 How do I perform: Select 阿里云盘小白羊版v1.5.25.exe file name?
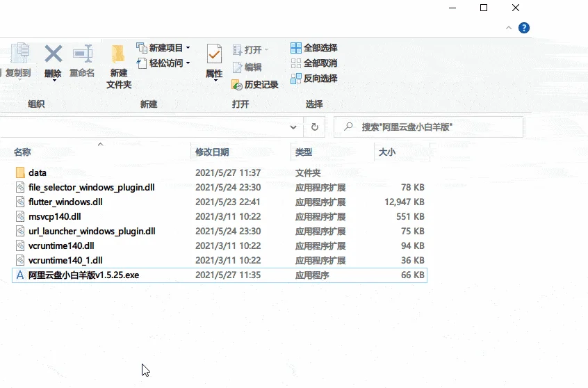[x=83, y=275]
